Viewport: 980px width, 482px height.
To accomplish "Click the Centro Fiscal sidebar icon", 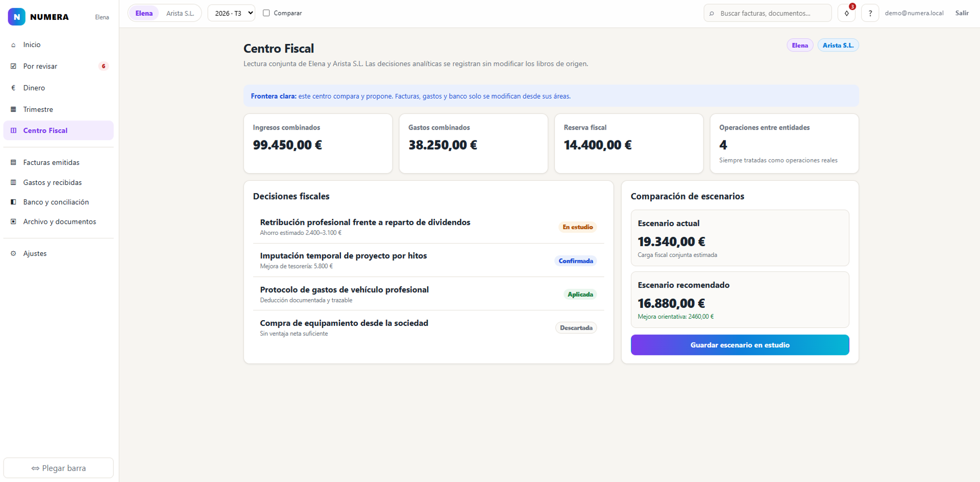I will (x=13, y=131).
